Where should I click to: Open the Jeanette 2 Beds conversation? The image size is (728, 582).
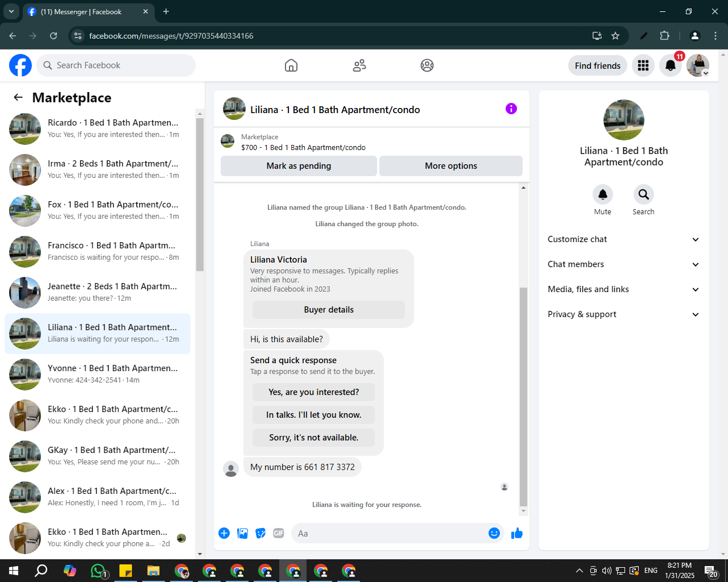pyautogui.click(x=97, y=293)
